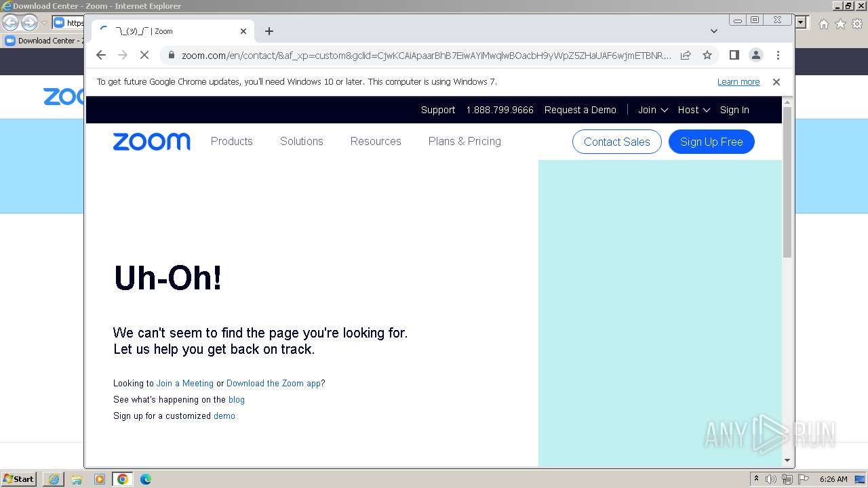Close the Zoom tab in Chrome

tap(243, 31)
